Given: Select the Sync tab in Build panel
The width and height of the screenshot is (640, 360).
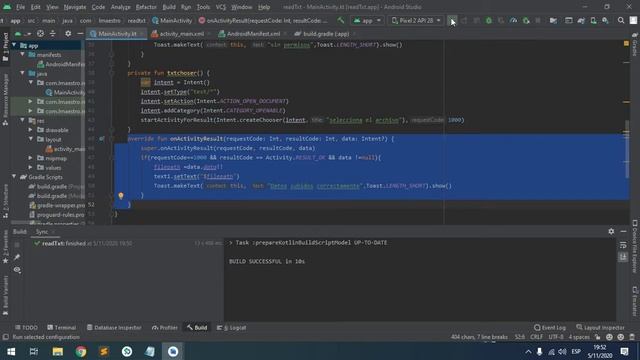Looking at the screenshot, I should coord(42,232).
